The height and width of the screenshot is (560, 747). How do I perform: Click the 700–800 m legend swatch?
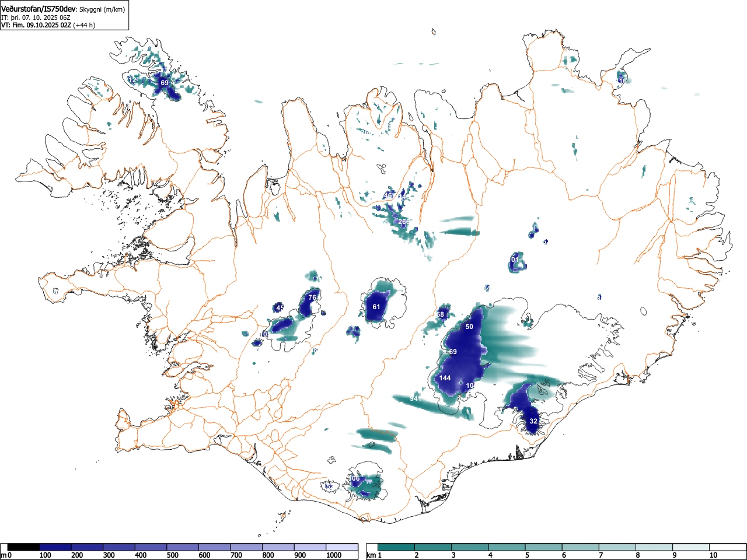coord(246,547)
